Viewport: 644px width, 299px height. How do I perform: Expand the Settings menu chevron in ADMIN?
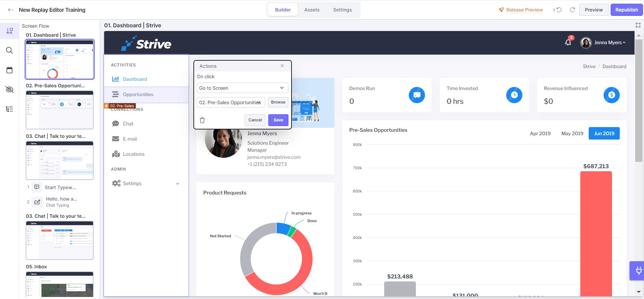(x=178, y=184)
